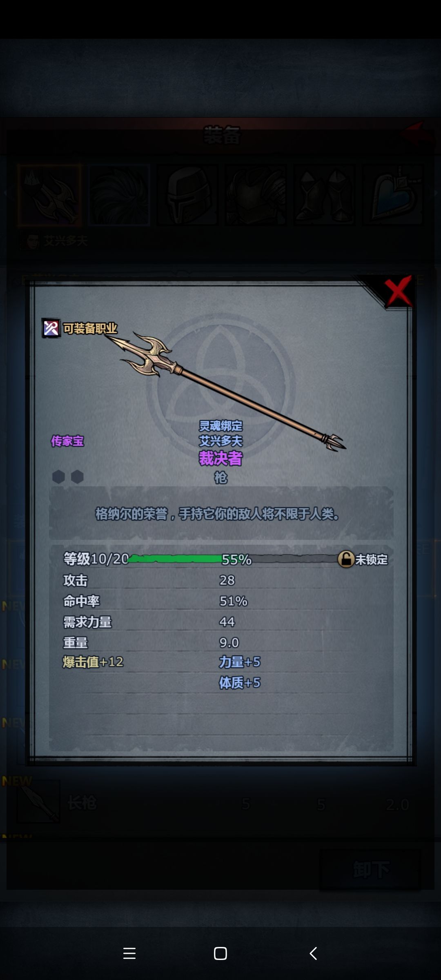The height and width of the screenshot is (980, 441).
Task: Select the heart amulet equipment slot
Action: pyautogui.click(x=393, y=195)
